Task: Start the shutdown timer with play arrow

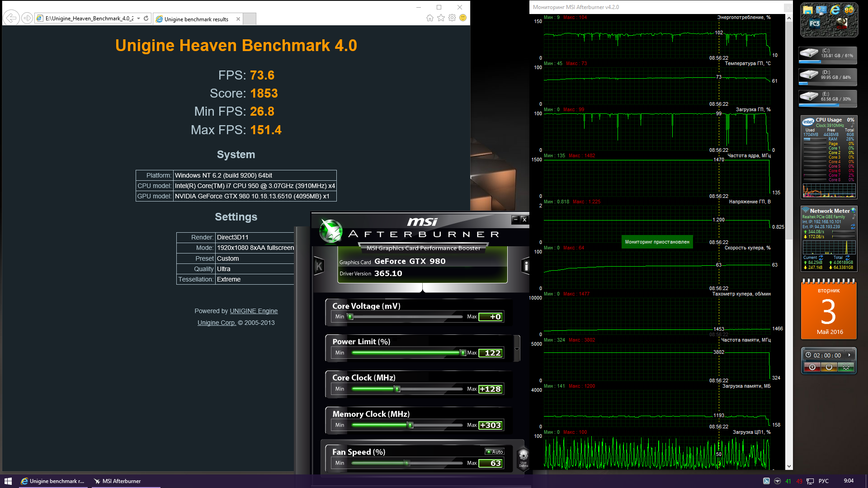Action: [x=849, y=355]
